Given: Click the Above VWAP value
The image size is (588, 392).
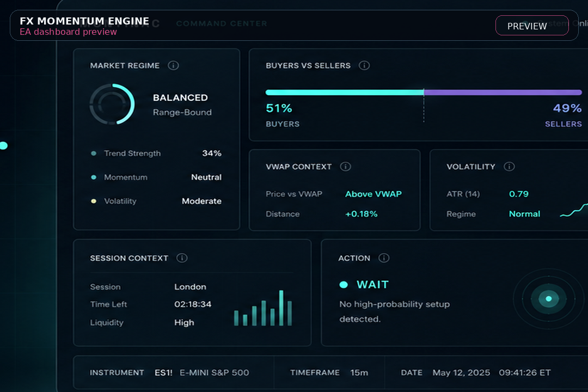Looking at the screenshot, I should click(x=373, y=194).
